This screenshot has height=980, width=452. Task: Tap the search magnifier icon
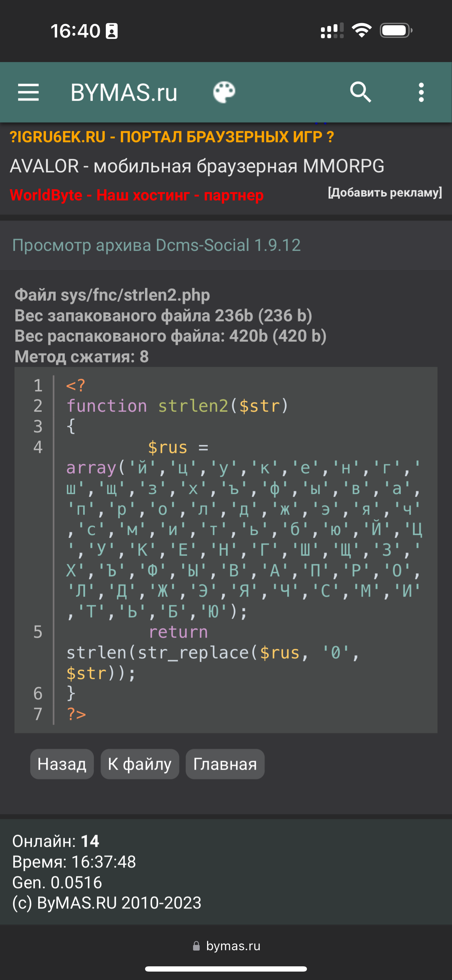pos(360,93)
